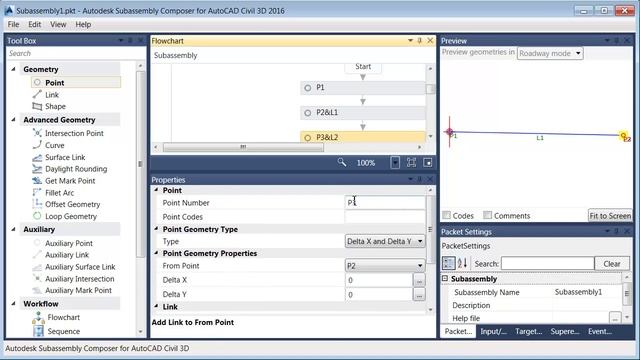Image resolution: width=640 pixels, height=360 pixels.
Task: Click the flowchart zoom magnifier icon
Action: tap(342, 162)
